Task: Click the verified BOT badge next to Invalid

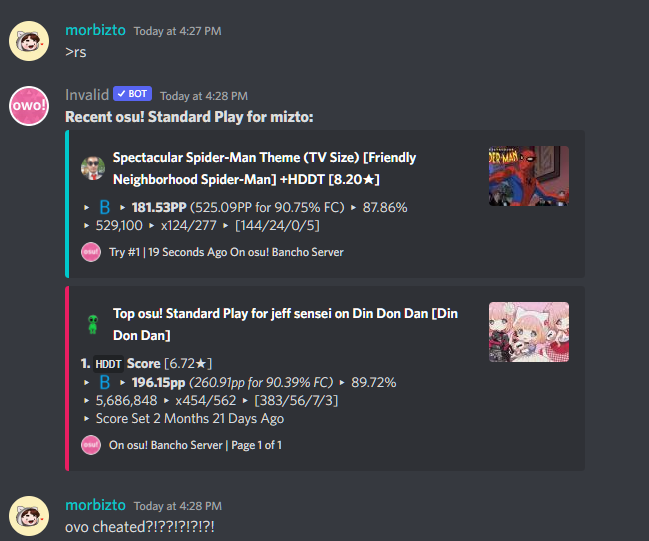Action: 132,94
